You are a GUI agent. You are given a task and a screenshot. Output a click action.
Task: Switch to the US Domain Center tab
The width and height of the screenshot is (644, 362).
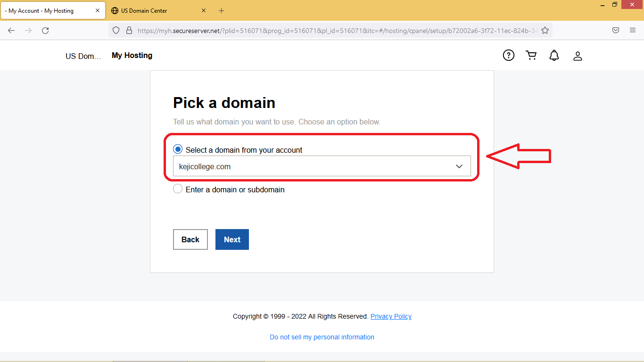pyautogui.click(x=151, y=11)
